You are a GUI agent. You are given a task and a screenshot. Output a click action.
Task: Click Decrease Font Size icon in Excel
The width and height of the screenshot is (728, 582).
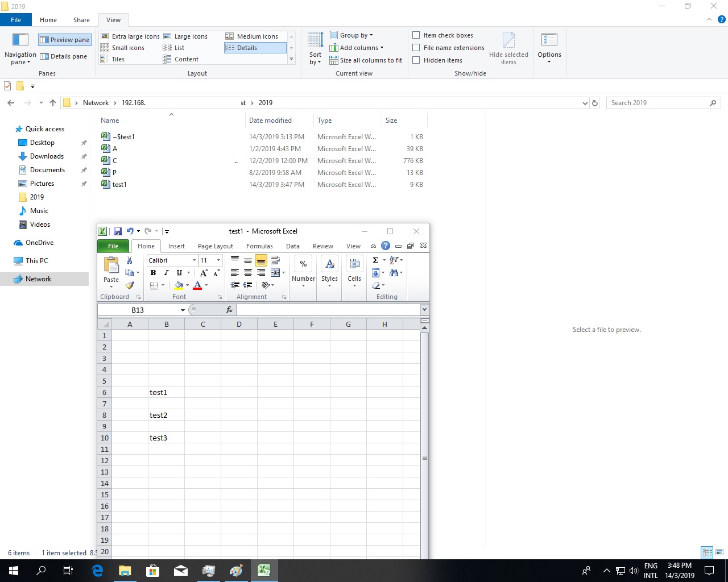216,273
